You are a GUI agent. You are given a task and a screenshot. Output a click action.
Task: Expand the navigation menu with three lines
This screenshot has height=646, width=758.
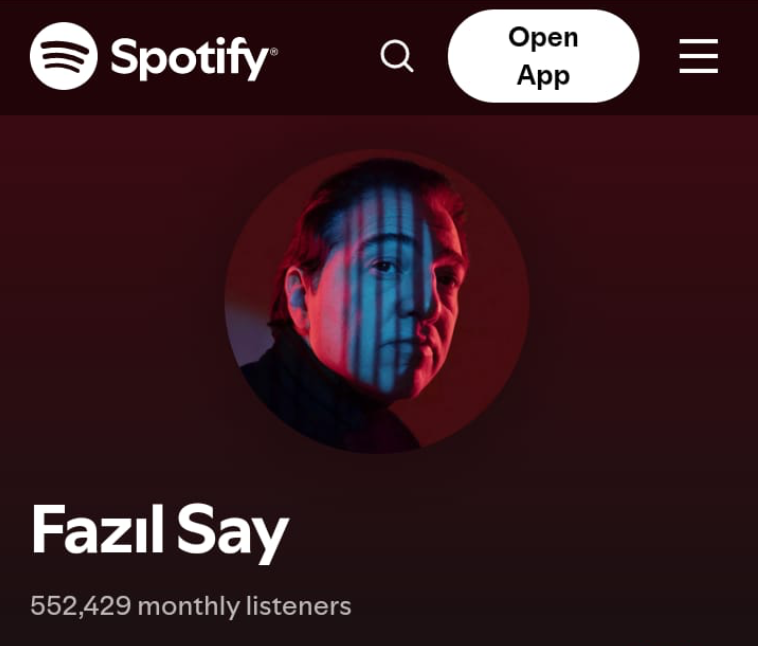[x=698, y=56]
